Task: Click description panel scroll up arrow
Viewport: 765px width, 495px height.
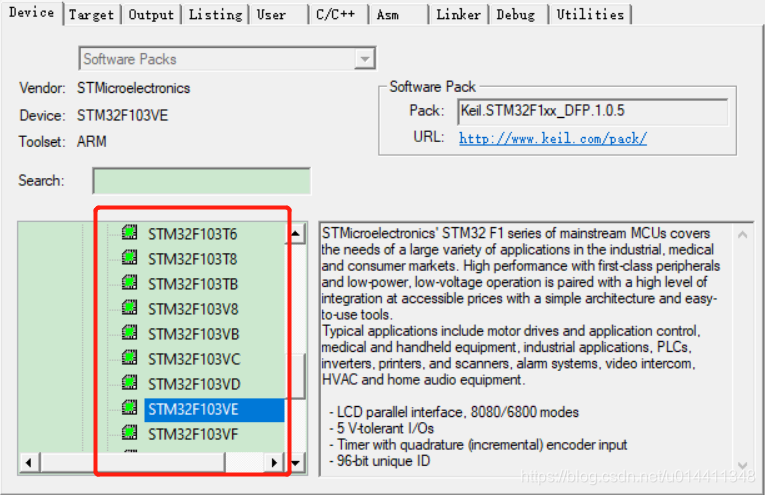Action: point(743,235)
